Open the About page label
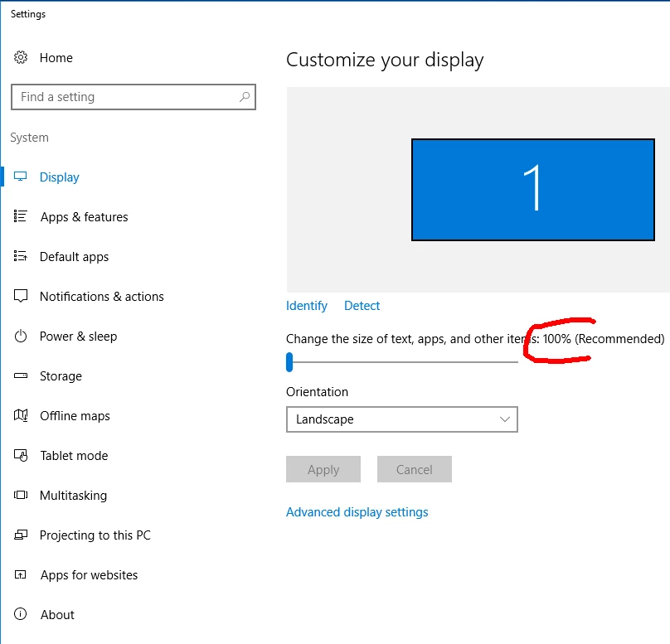 pos(57,614)
